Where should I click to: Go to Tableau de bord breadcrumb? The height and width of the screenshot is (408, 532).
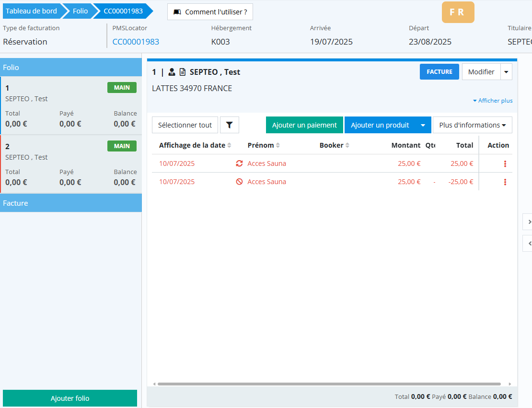click(x=31, y=11)
